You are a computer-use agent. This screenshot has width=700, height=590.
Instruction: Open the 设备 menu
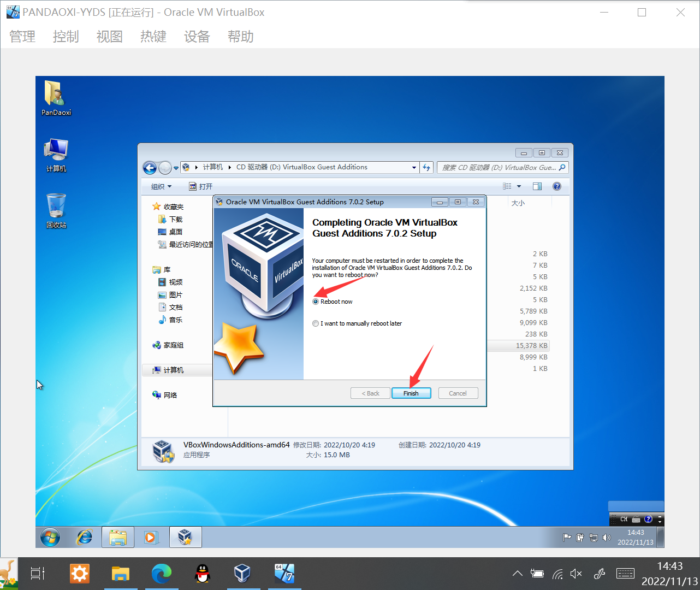pos(197,37)
